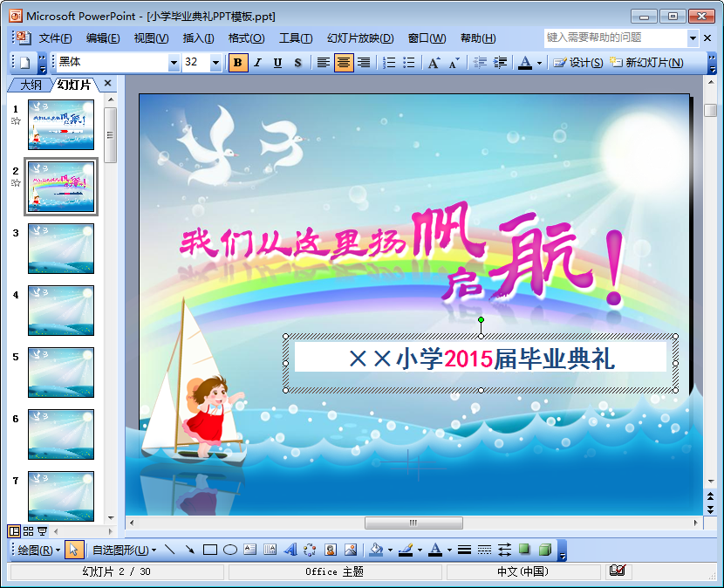Insert a text box from drawing toolbar
This screenshot has height=588, width=724.
pyautogui.click(x=250, y=550)
